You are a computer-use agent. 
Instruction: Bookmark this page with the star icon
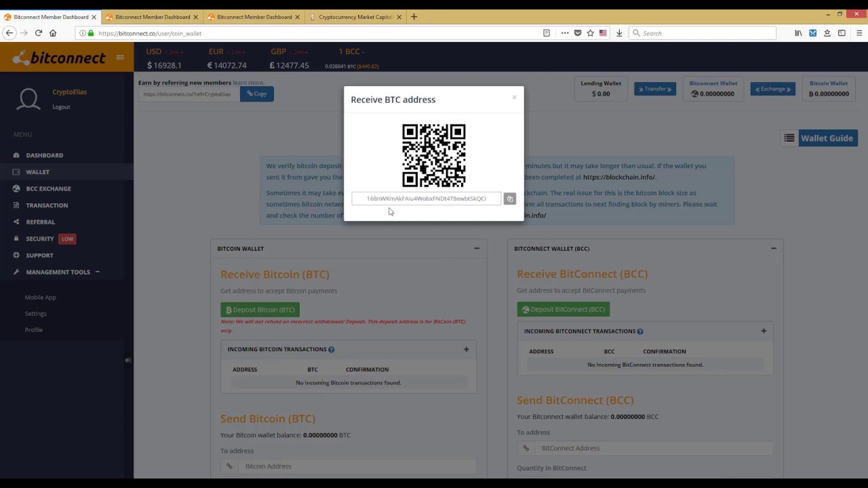(x=591, y=33)
